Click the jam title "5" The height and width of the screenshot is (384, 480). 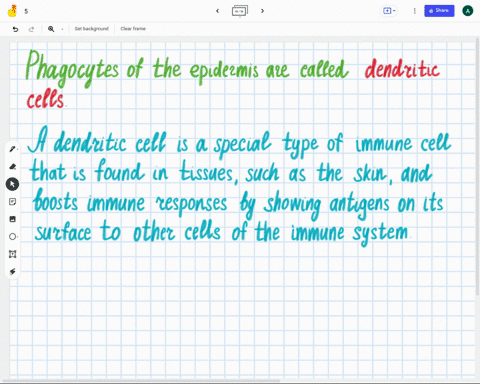26,11
